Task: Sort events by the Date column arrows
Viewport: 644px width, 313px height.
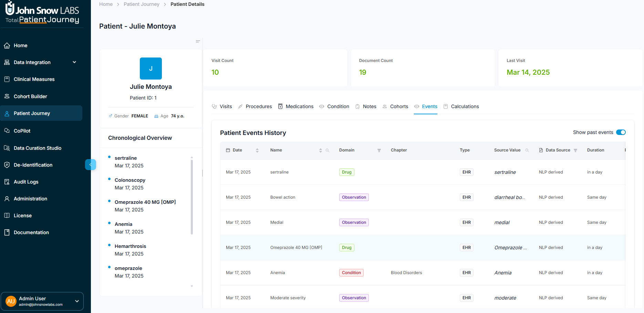Action: [x=257, y=150]
